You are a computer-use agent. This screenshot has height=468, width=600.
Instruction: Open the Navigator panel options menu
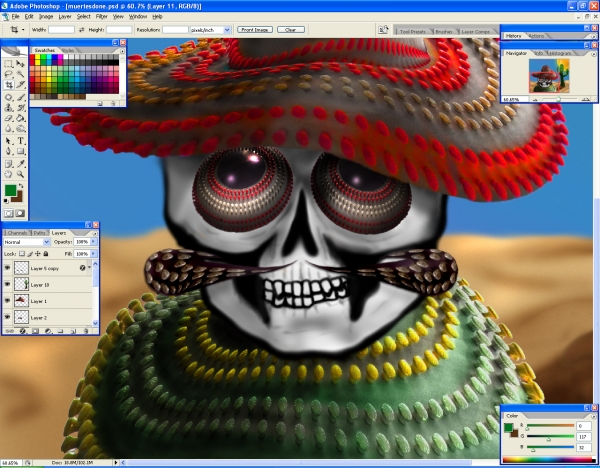coord(594,54)
